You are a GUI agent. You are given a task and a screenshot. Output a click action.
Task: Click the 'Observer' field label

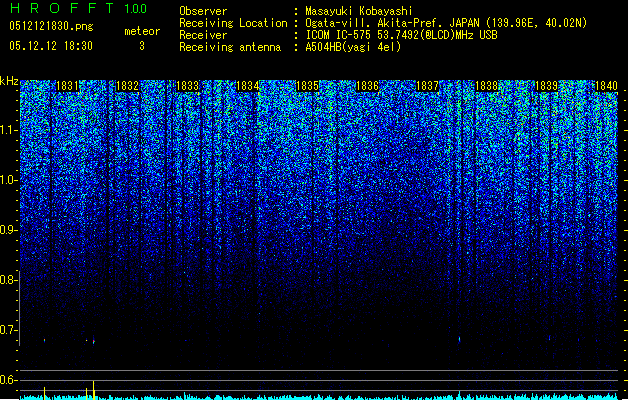[x=203, y=11]
